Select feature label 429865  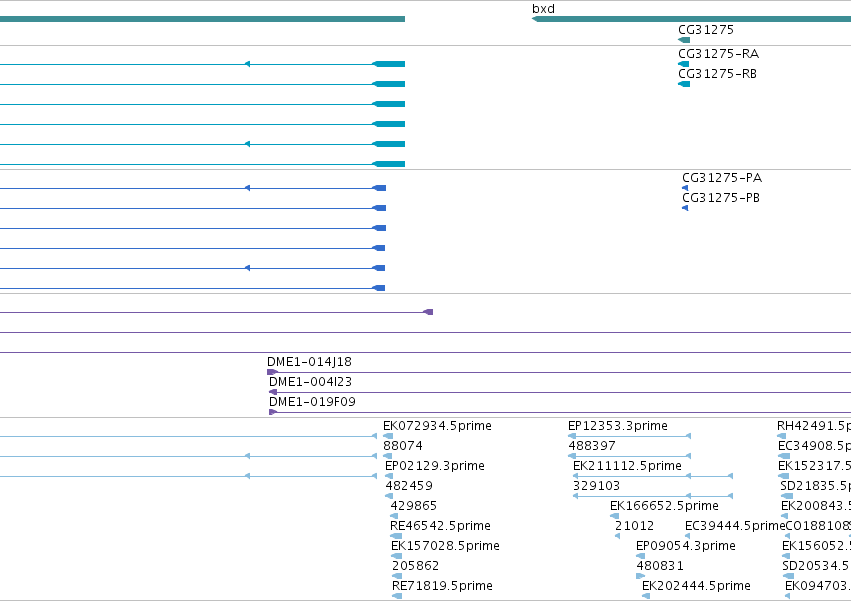[414, 506]
